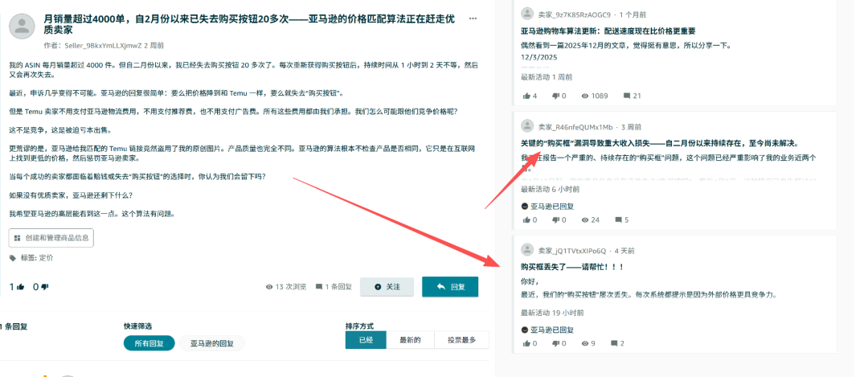Open related post 购买框丢失了——请帮忙
868x377 pixels.
(572, 267)
